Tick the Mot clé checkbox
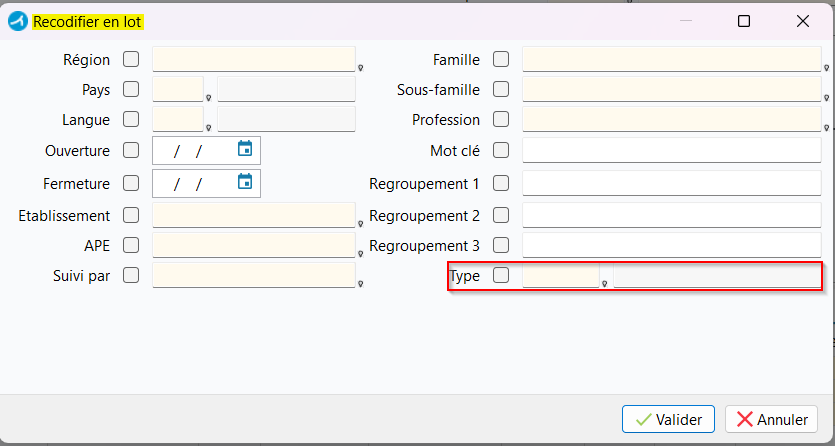Image resolution: width=835 pixels, height=446 pixels. tap(501, 151)
